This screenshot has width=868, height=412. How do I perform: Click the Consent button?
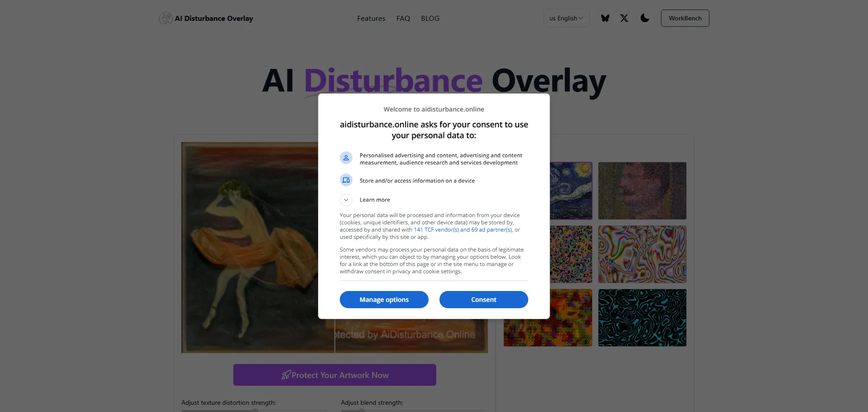(x=484, y=300)
